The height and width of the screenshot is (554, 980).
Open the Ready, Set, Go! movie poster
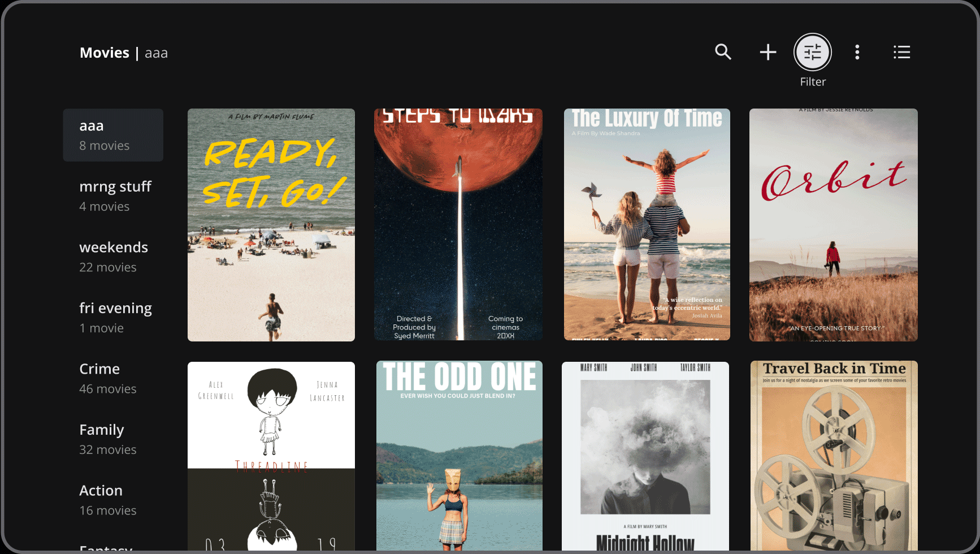271,225
